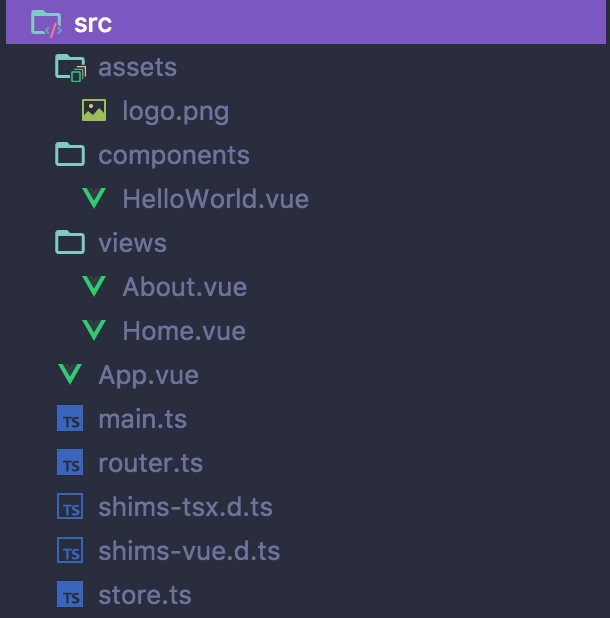Open logo.png file
The height and width of the screenshot is (618, 610).
point(175,112)
